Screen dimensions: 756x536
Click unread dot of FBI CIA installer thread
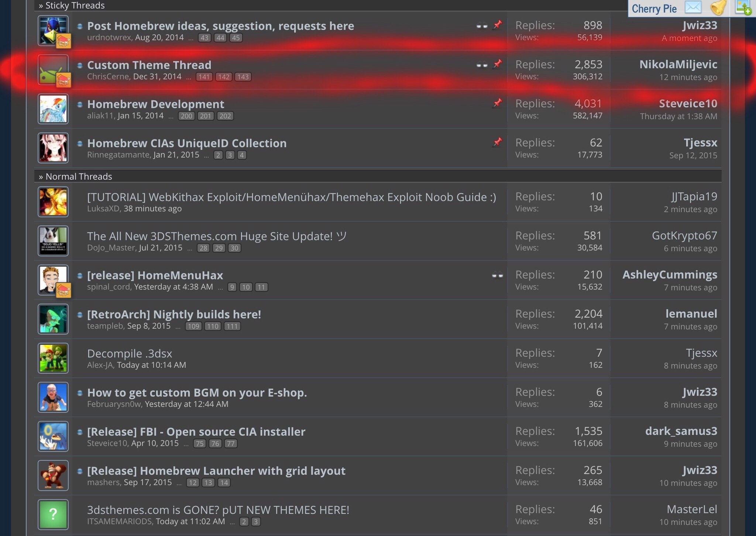tap(80, 432)
